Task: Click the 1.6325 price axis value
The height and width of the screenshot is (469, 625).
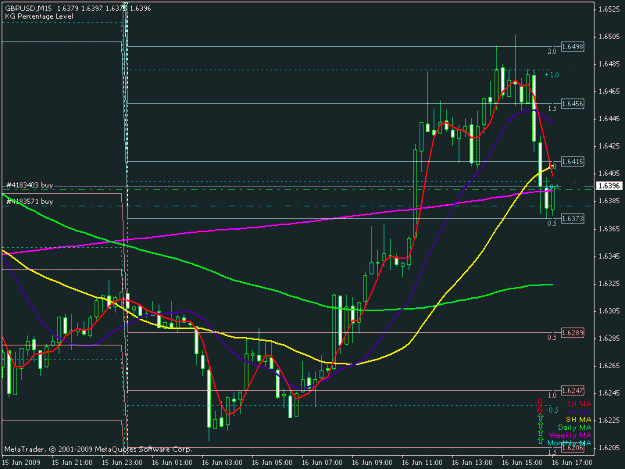Action: point(609,284)
